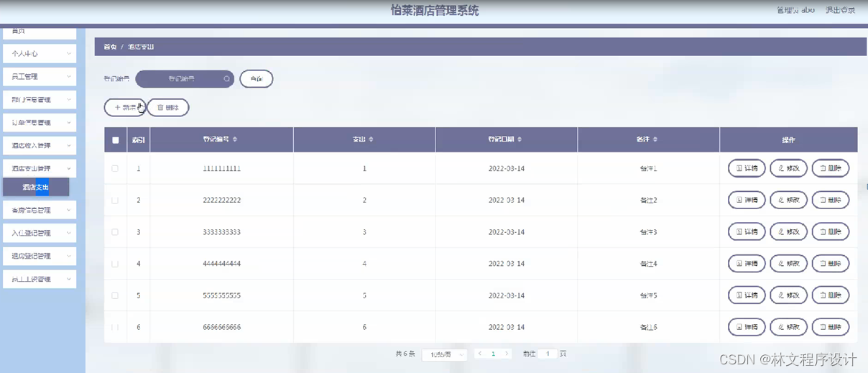Delete row 1 using its 删除 button
Viewport: 868px width, 373px height.
click(831, 168)
